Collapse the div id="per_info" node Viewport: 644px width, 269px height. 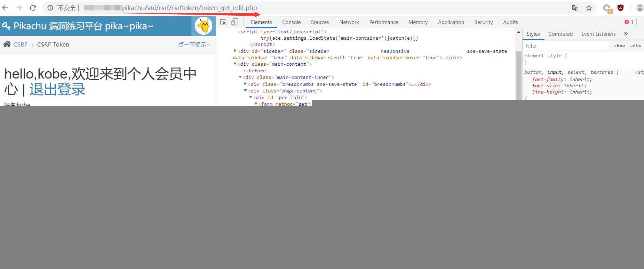pyautogui.click(x=251, y=97)
